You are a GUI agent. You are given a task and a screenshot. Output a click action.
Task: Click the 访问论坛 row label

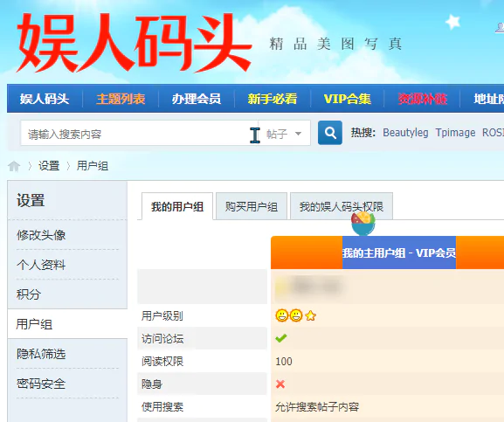(162, 338)
